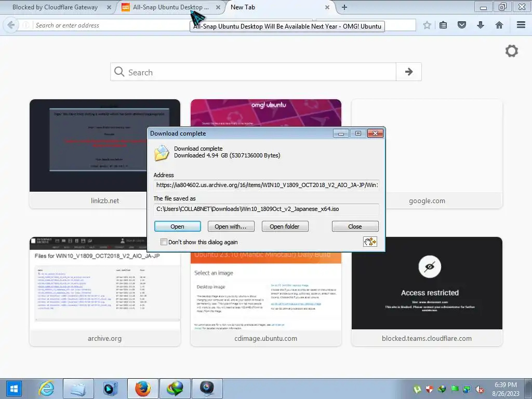The height and width of the screenshot is (399, 532).
Task: Open Internet Download Manager taskbar icon
Action: tap(175, 389)
